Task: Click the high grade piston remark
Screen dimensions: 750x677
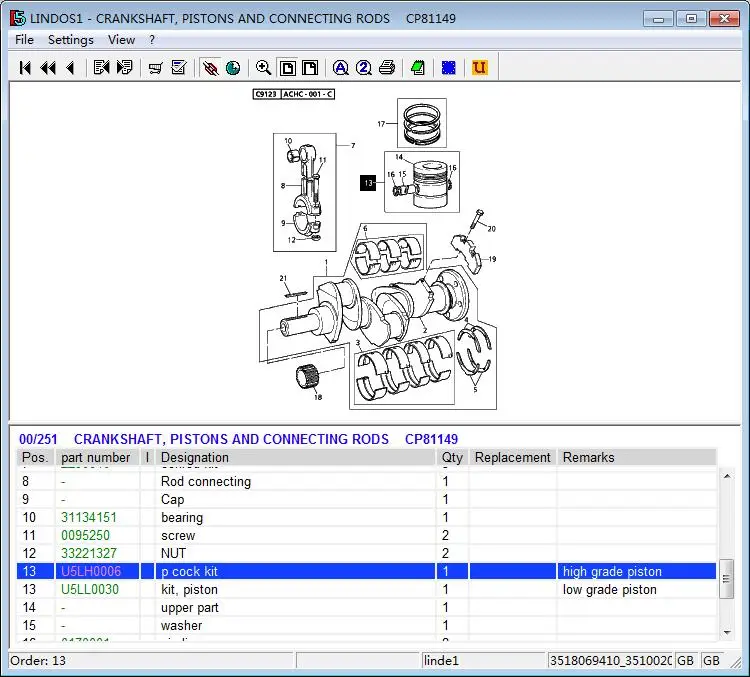Action: pos(612,571)
